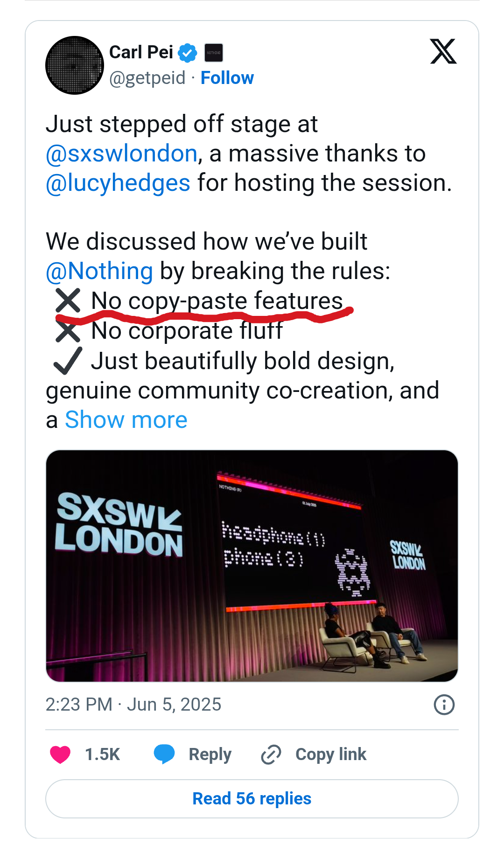The image size is (504, 859).
Task: Click Follow to follow @getpeid
Action: coord(227,78)
